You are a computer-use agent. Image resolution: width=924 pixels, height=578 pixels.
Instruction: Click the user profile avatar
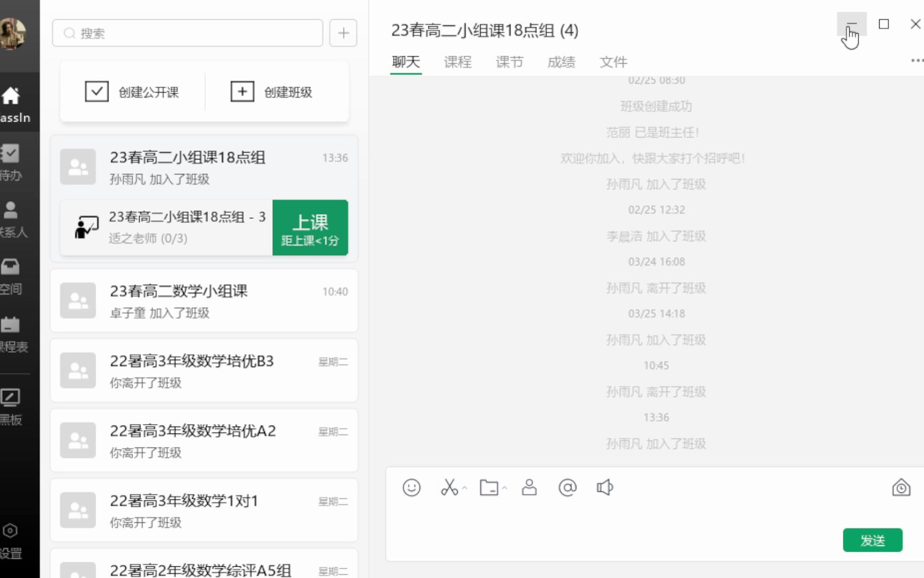pos(12,33)
